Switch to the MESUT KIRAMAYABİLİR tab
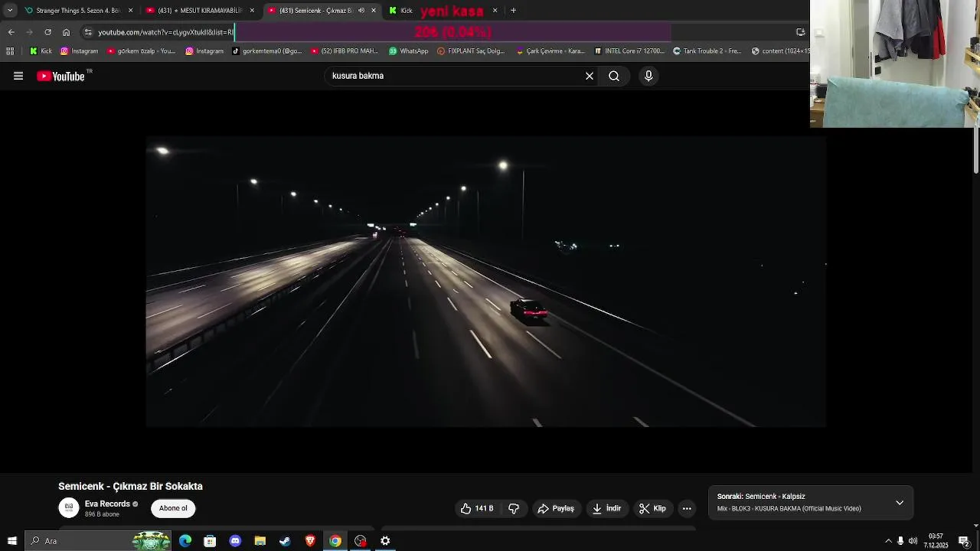980x551 pixels. (200, 11)
